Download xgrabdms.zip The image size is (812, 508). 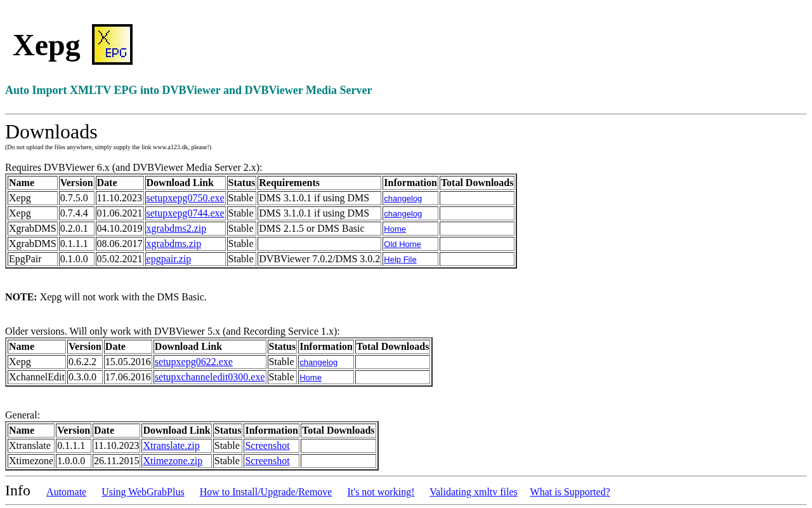tap(174, 244)
